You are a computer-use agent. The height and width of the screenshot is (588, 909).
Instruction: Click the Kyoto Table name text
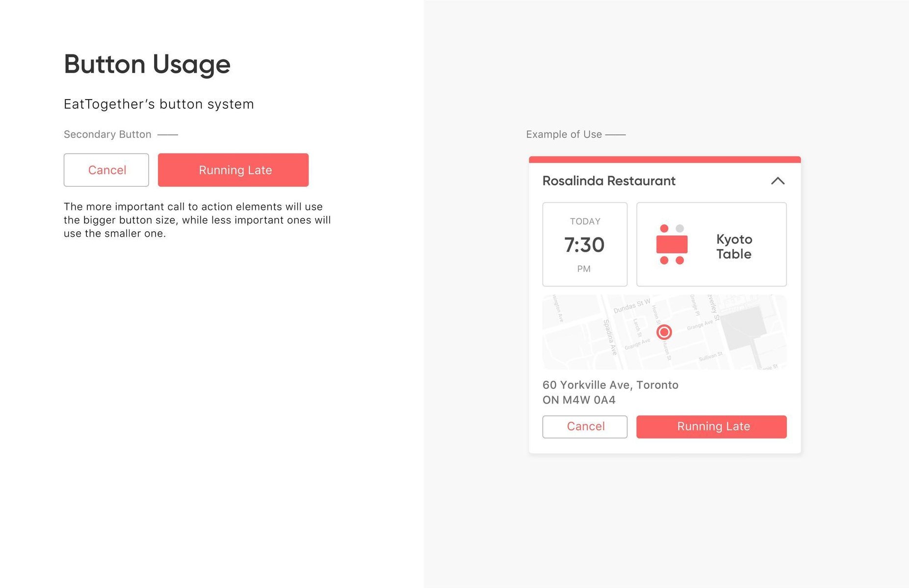734,247
